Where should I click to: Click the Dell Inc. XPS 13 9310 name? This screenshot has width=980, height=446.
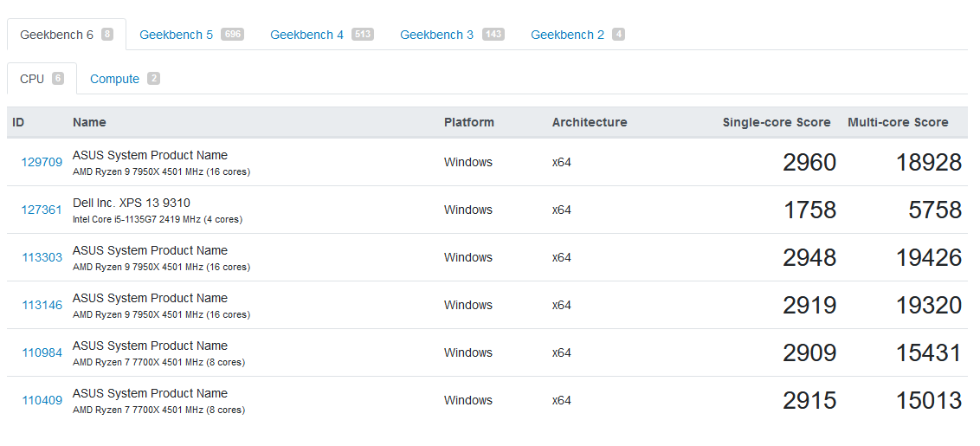132,203
